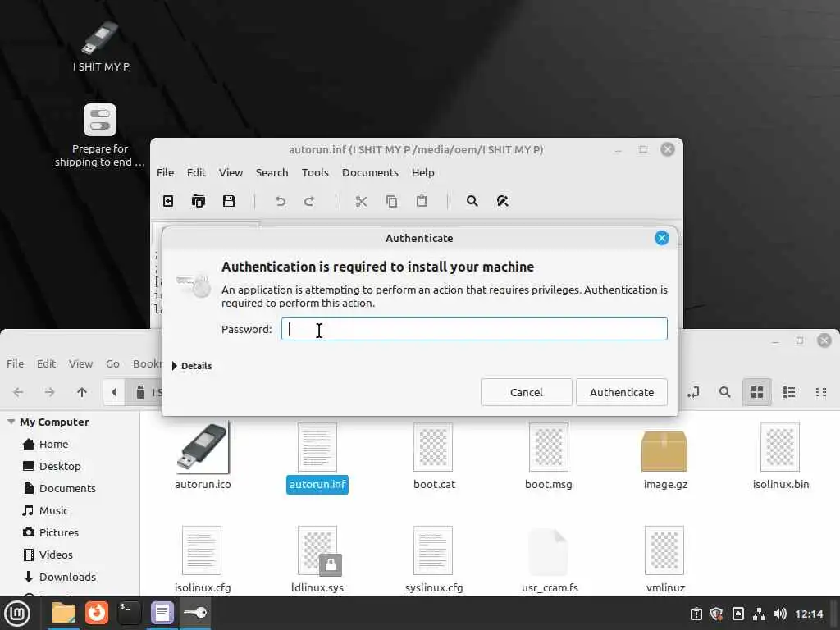Close the Authenticate dialog with blue X
The image size is (840, 630).
pos(662,238)
